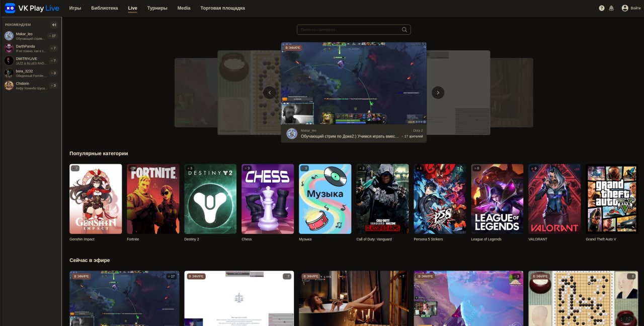Screen dimensions: 644x326
Task: Open the first live Dota stream thumbnail
Action: pyautogui.click(x=124, y=298)
